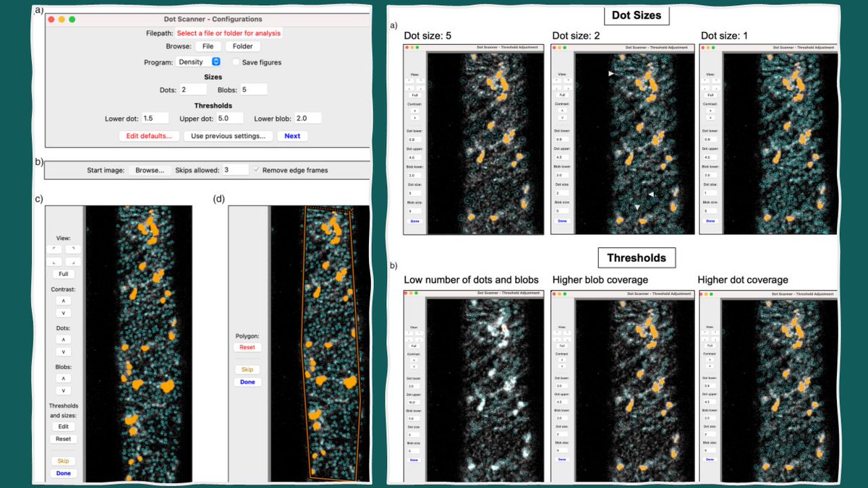The image size is (868, 488).
Task: Click Use previous settings button
Action: 228,136
